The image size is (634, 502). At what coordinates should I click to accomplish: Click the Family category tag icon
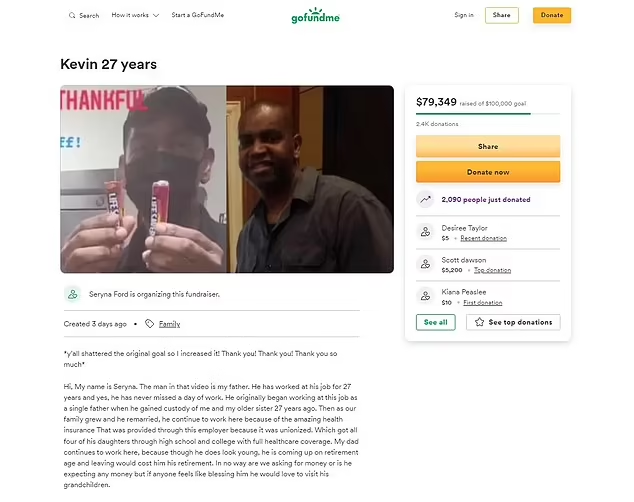(x=150, y=324)
